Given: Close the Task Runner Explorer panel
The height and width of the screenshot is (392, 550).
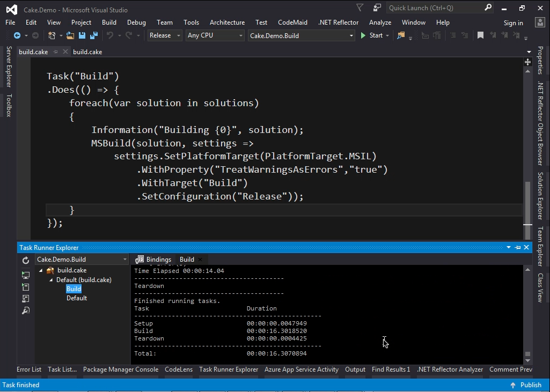Looking at the screenshot, I should pyautogui.click(x=526, y=248).
